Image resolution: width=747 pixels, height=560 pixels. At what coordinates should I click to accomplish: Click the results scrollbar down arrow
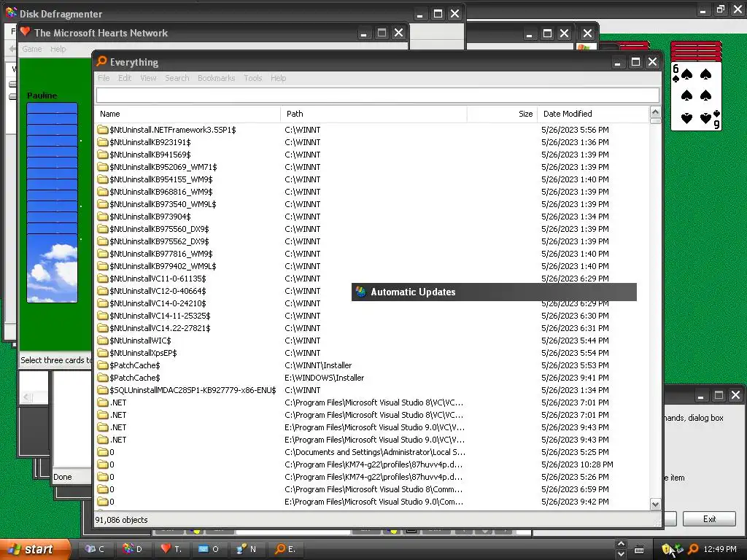click(x=656, y=505)
